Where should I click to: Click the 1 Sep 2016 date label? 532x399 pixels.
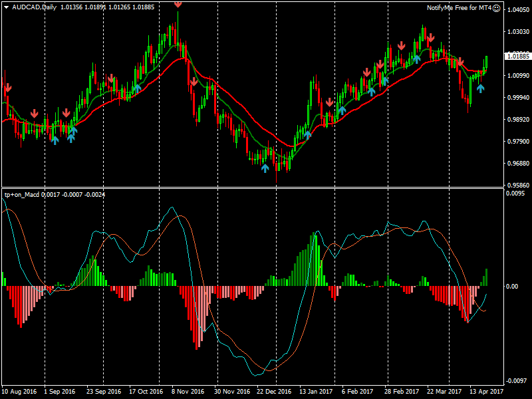(60, 392)
